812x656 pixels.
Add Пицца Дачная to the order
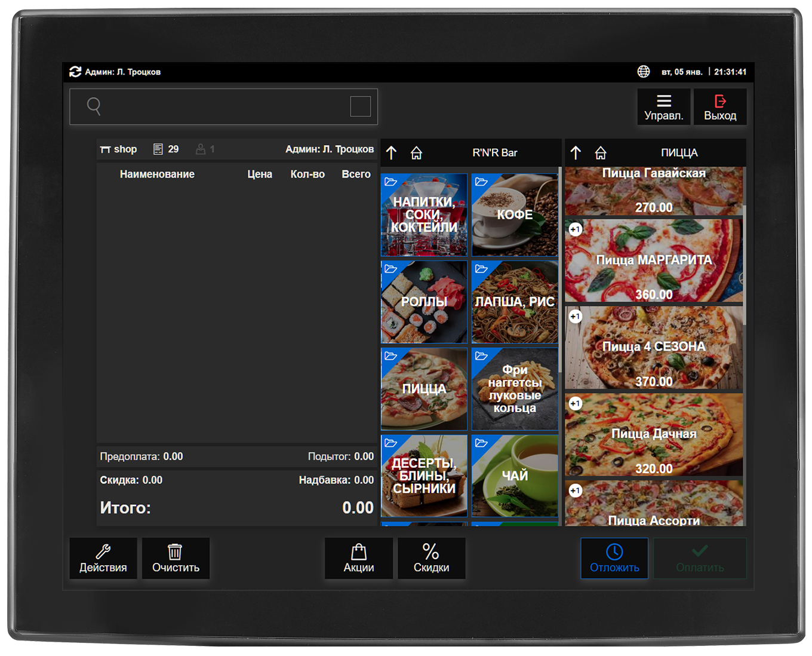[x=654, y=434]
